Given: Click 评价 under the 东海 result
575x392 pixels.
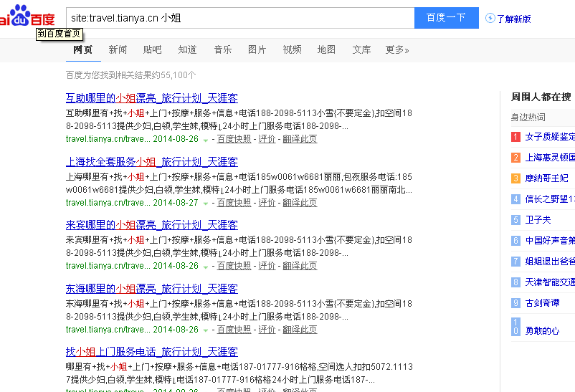Looking at the screenshot, I should coord(267,330).
